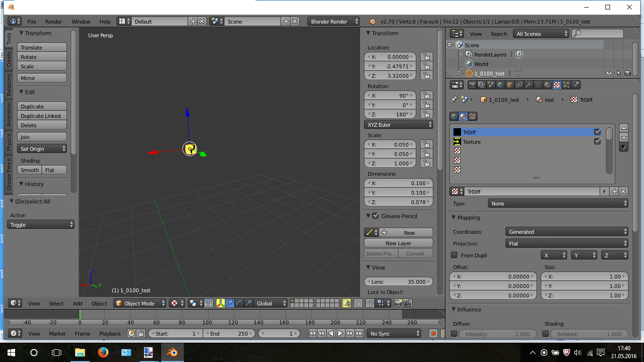The width and height of the screenshot is (644, 362).
Task: Click the Translate button
Action: click(x=42, y=48)
